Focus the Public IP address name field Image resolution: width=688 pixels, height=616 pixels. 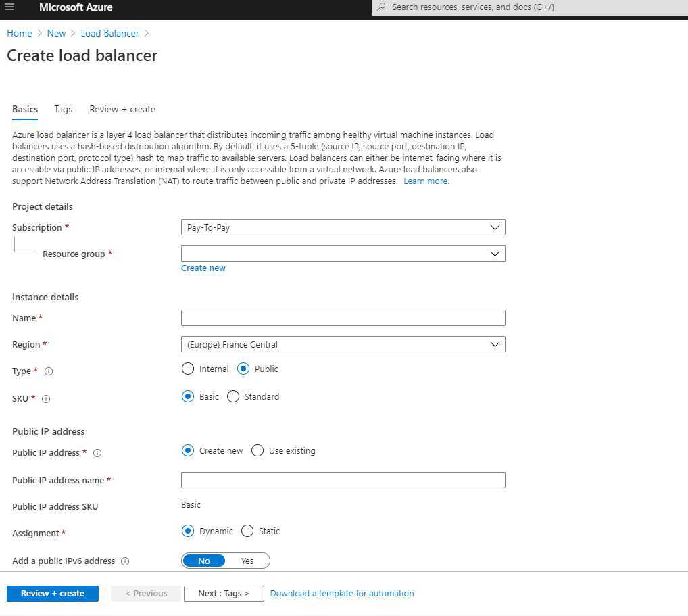[343, 480]
